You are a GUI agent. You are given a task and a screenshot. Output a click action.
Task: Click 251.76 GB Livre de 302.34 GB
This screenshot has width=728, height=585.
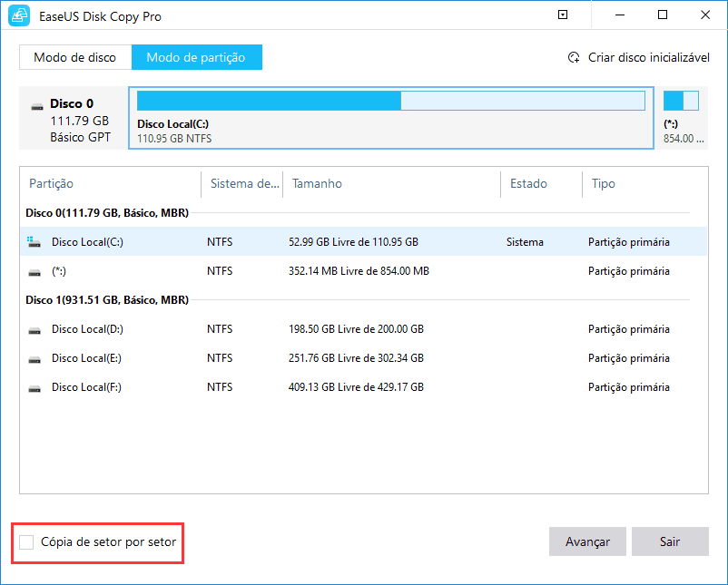(x=356, y=358)
